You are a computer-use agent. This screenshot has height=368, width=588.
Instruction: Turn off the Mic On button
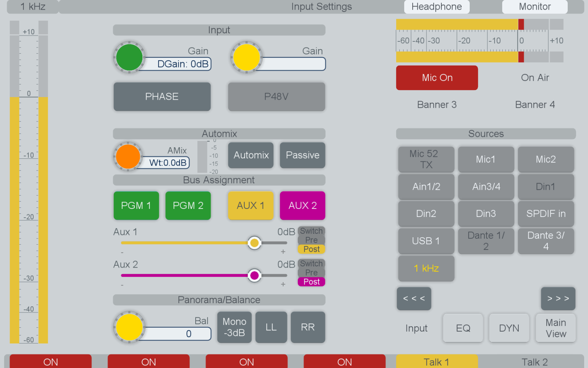[437, 78]
